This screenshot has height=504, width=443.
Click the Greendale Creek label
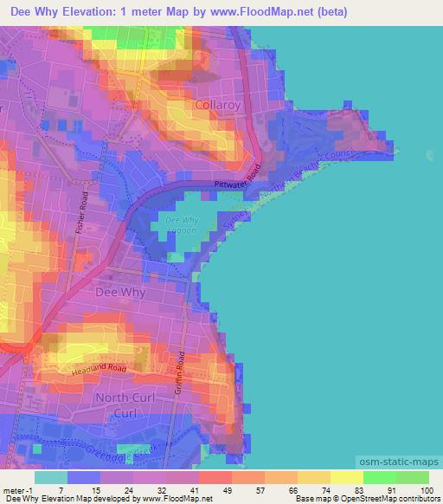click(x=121, y=452)
